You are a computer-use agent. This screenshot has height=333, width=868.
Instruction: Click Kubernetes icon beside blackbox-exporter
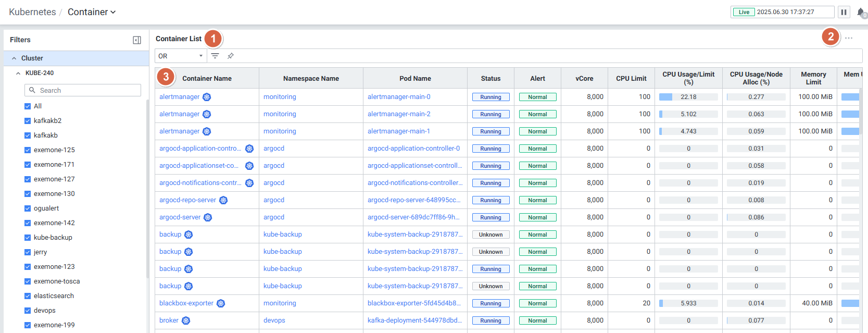coord(221,303)
